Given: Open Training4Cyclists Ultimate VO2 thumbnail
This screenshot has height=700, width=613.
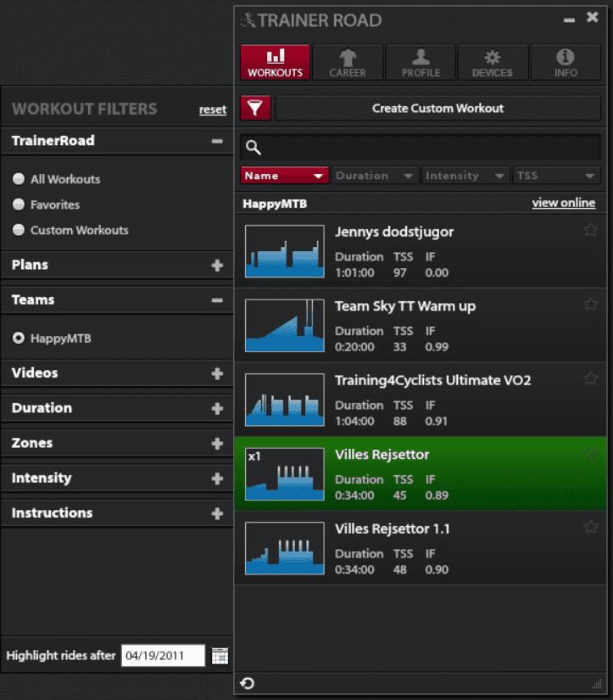Looking at the screenshot, I should click(285, 400).
